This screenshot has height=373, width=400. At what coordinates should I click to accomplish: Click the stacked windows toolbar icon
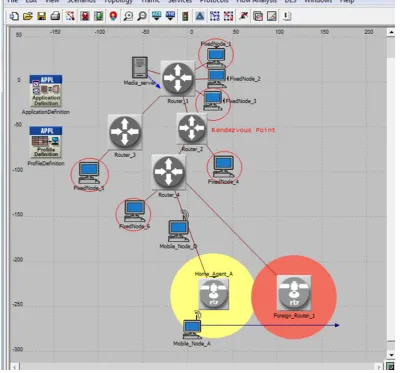pyautogui.click(x=258, y=16)
